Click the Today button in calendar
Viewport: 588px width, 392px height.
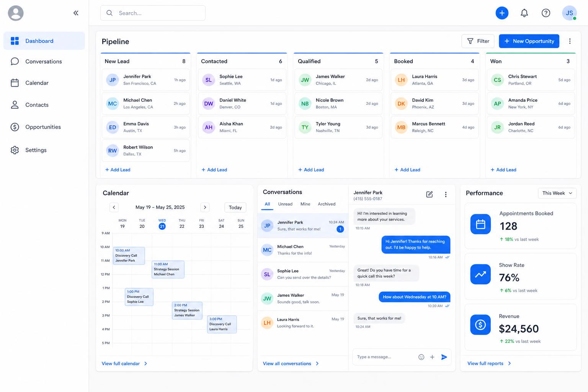click(235, 207)
